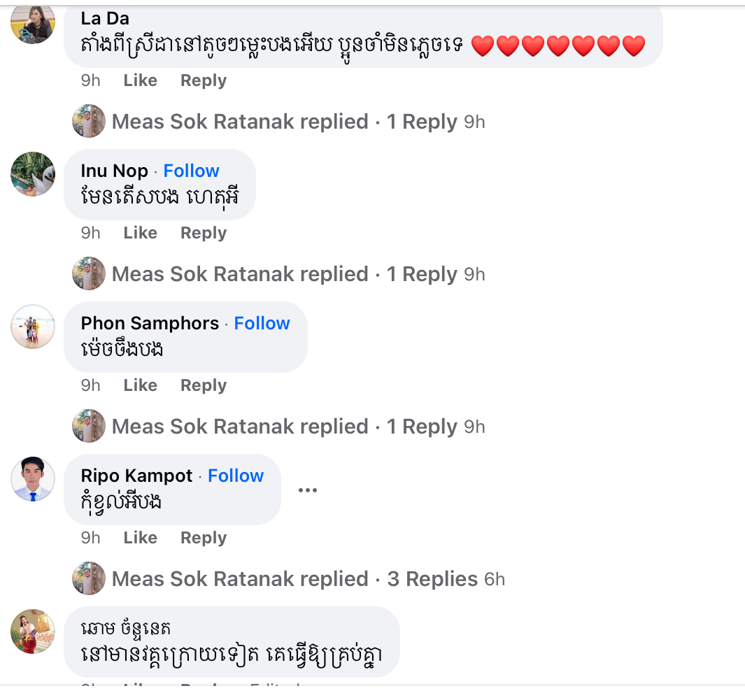The image size is (745, 700).
Task: Reply to Ripo Kampot's comment
Action: (204, 538)
